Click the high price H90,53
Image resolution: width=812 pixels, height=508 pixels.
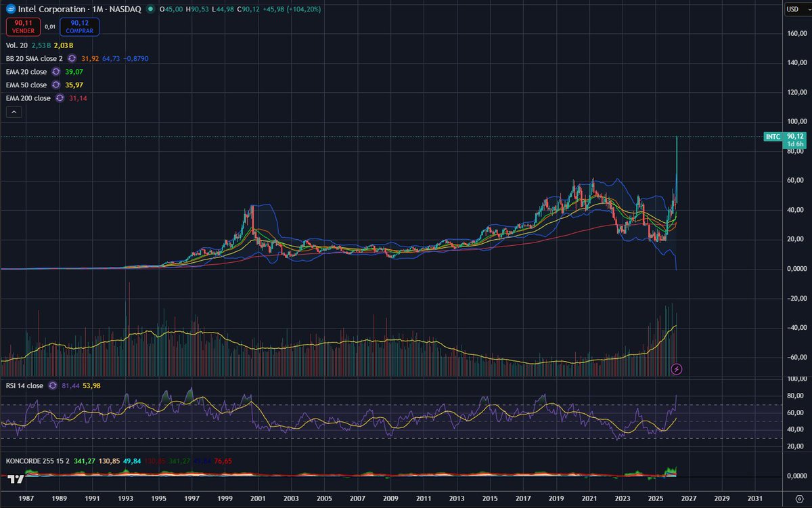pos(198,9)
